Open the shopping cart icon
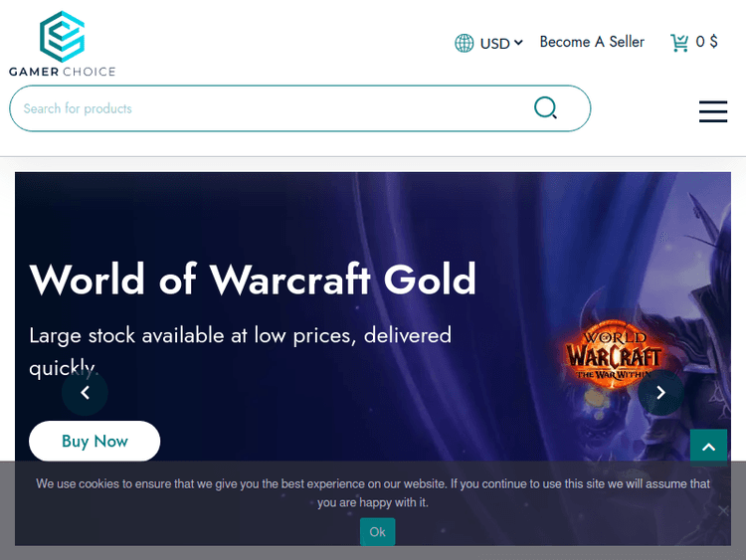Screen dimensions: 746x560 pos(679,43)
